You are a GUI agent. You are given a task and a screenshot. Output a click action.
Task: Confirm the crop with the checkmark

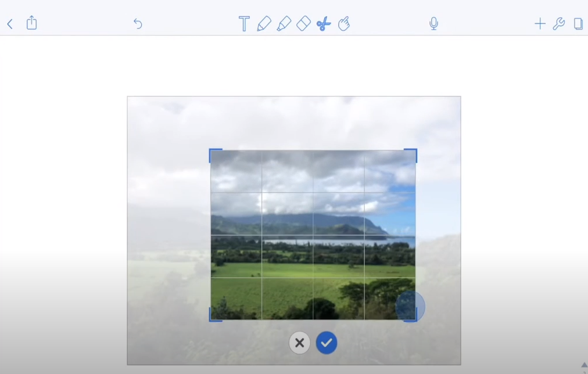coord(327,343)
